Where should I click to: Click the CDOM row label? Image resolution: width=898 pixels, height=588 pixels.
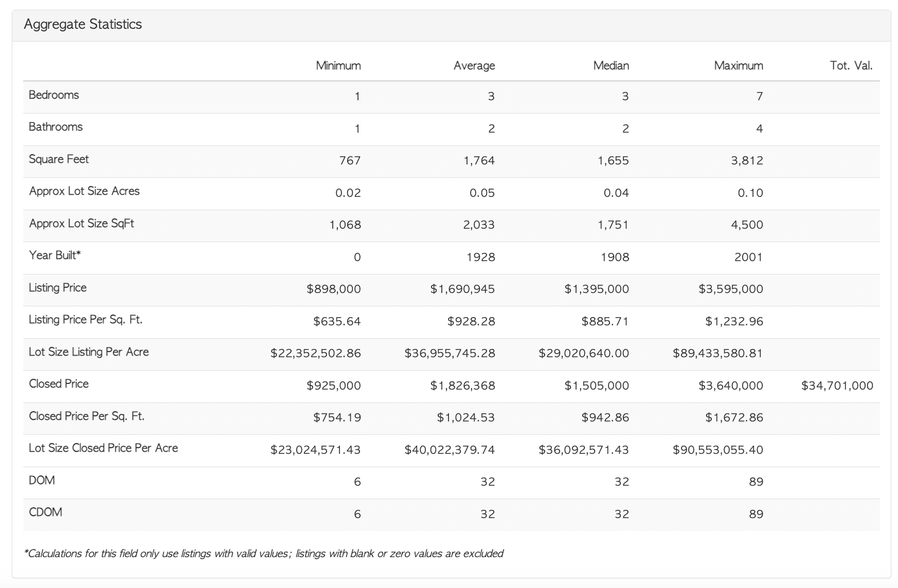click(45, 512)
